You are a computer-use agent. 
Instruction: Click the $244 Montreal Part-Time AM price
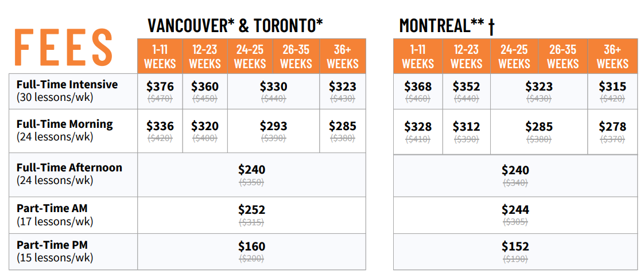(515, 210)
